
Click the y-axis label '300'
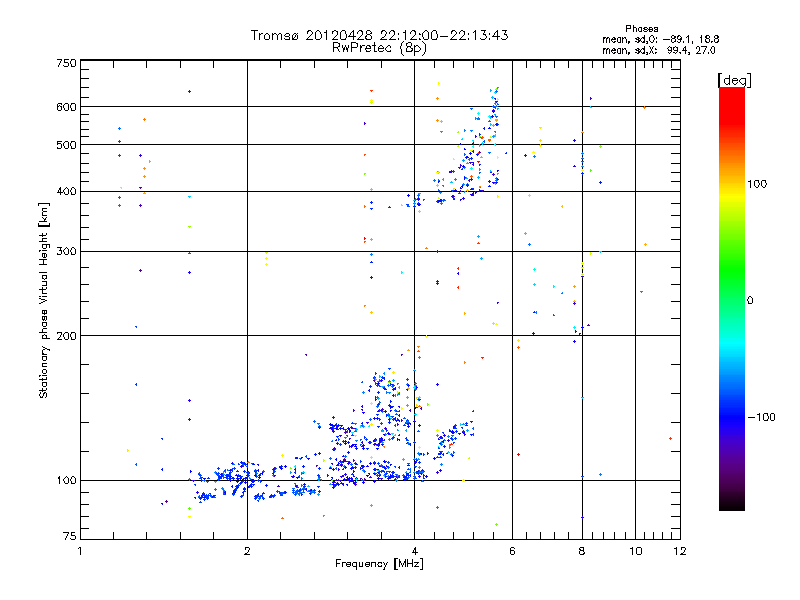(67, 252)
